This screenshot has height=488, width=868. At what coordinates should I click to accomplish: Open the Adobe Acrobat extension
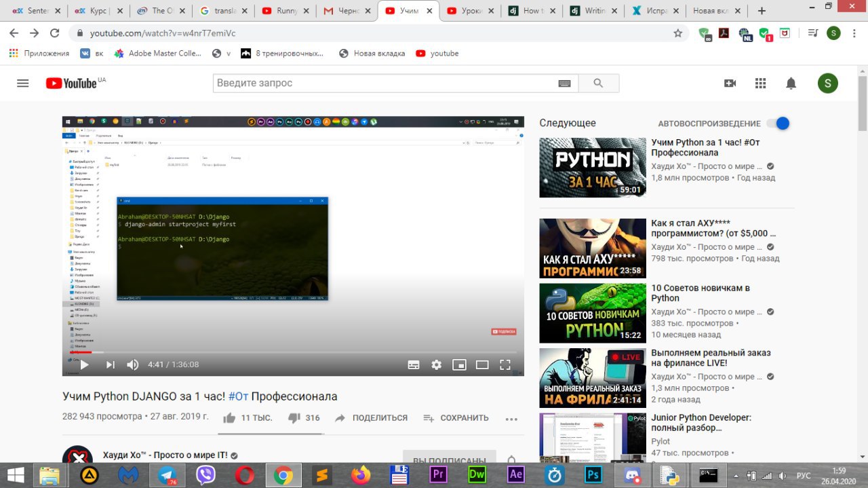click(x=724, y=33)
